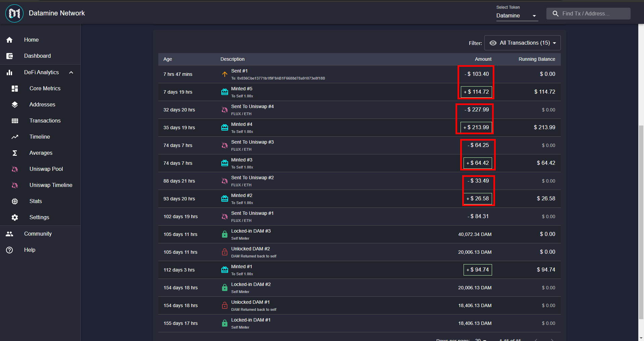The height and width of the screenshot is (341, 644).
Task: Click the search magnifier icon
Action: pos(555,14)
